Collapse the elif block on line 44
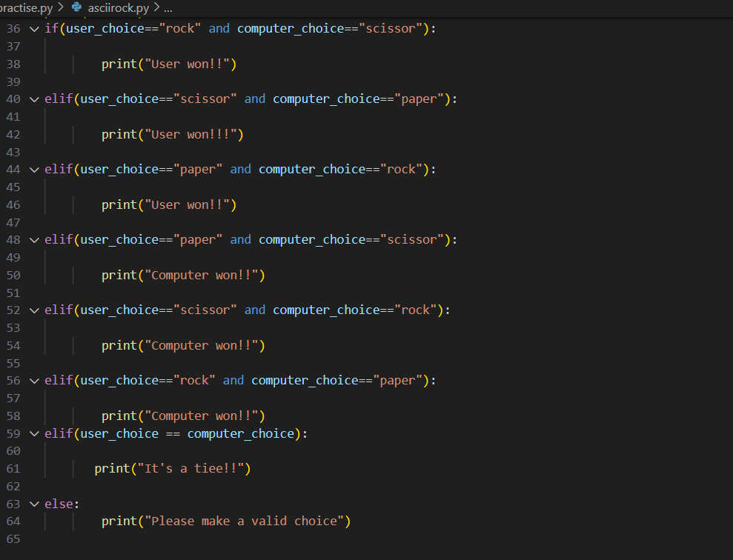Screen dimensions: 733x560 click(x=34, y=170)
